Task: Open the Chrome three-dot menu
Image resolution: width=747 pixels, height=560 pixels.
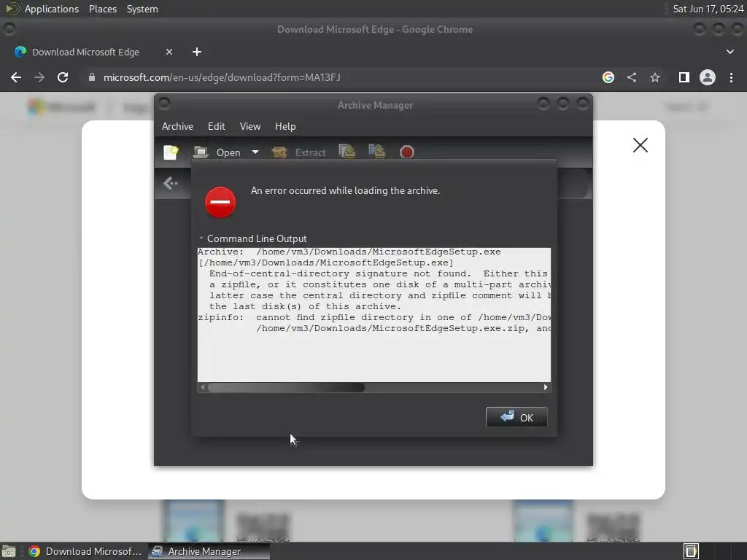Action: [x=731, y=77]
